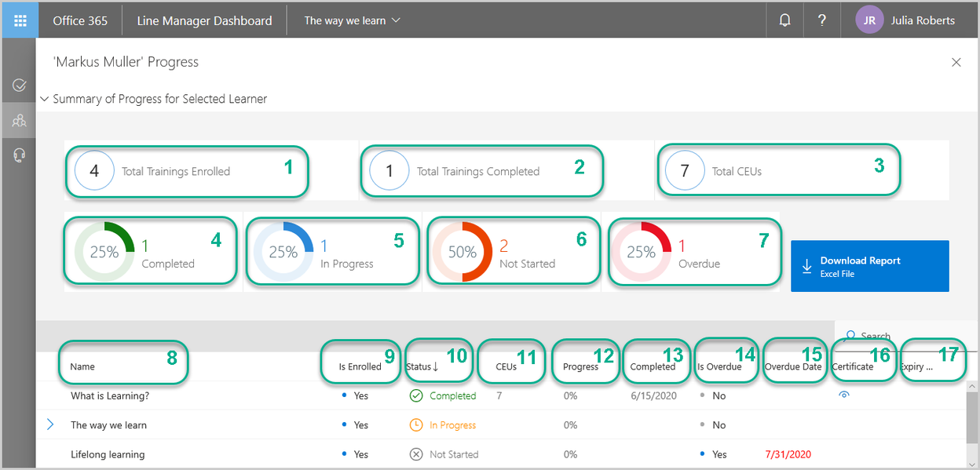This screenshot has height=470, width=980.
Task: Open the Office 365 app launcher grid
Action: point(20,20)
